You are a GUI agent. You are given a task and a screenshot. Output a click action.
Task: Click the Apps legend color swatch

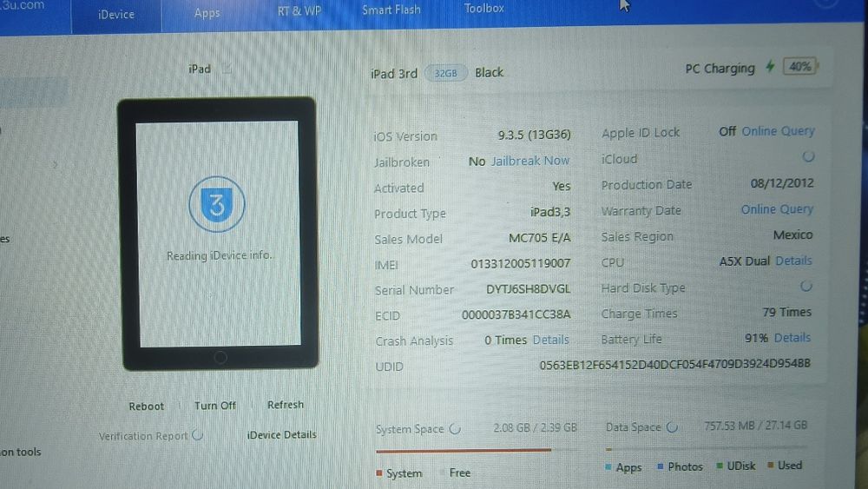(x=608, y=466)
